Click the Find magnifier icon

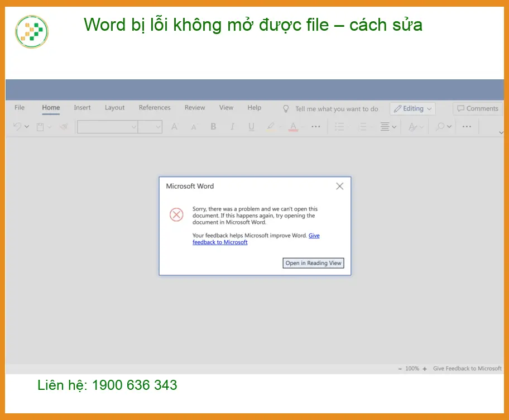click(x=440, y=126)
